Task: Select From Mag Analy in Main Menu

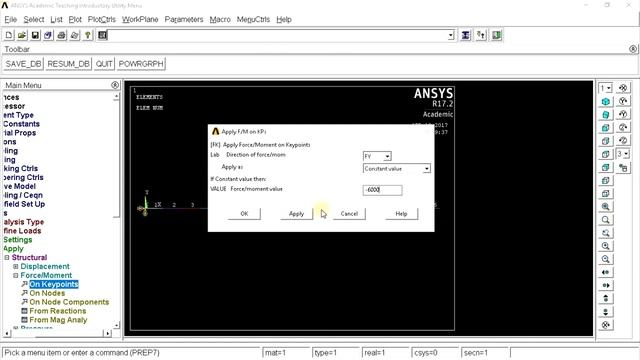Action: coord(58,320)
